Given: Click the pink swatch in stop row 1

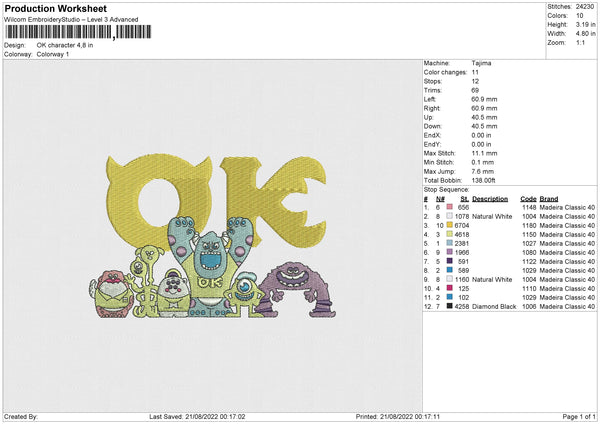Looking at the screenshot, I should pos(450,207).
